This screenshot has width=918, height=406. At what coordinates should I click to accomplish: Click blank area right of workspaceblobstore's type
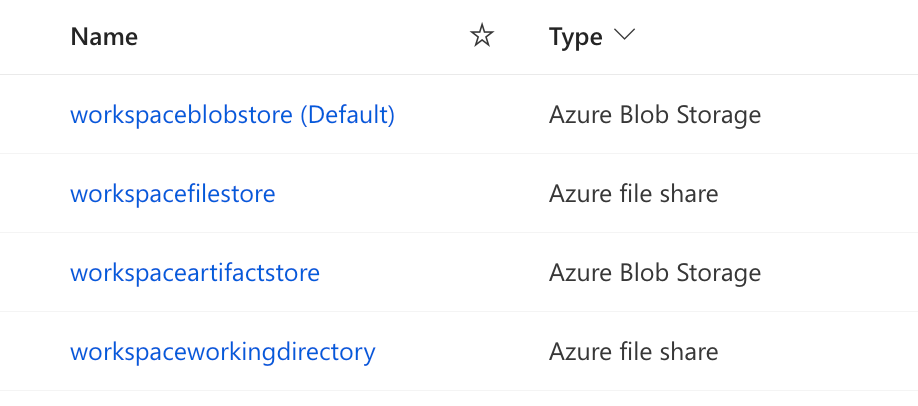tap(840, 115)
